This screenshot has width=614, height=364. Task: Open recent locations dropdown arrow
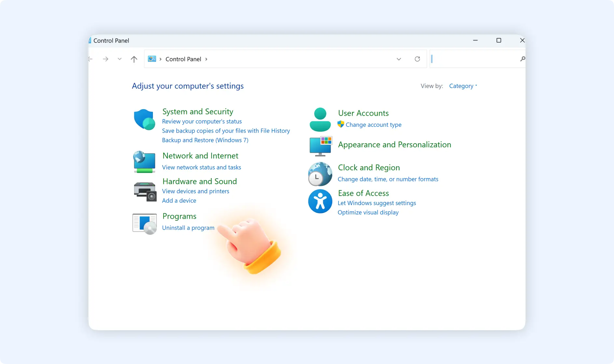(x=119, y=59)
